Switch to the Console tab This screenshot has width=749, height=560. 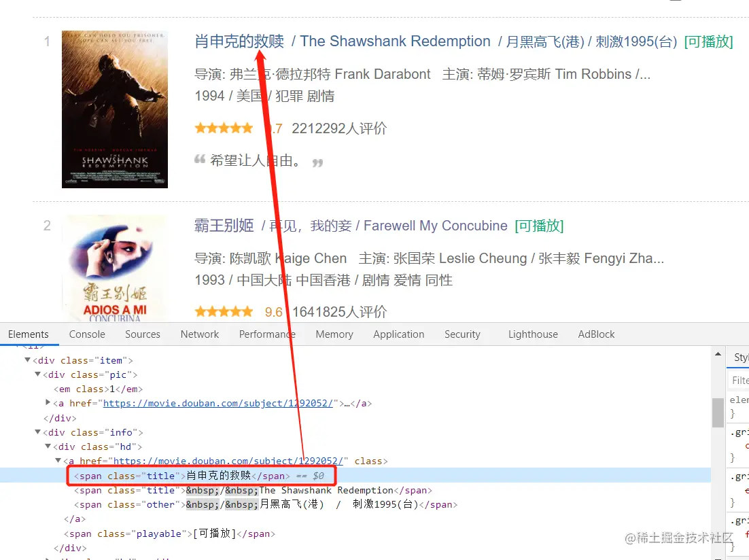(87, 334)
